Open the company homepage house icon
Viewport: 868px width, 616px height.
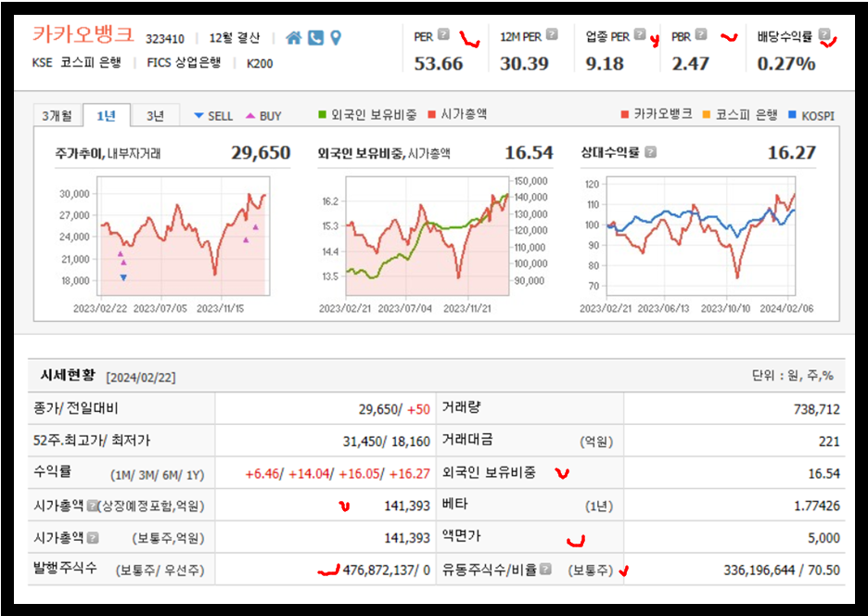point(293,38)
